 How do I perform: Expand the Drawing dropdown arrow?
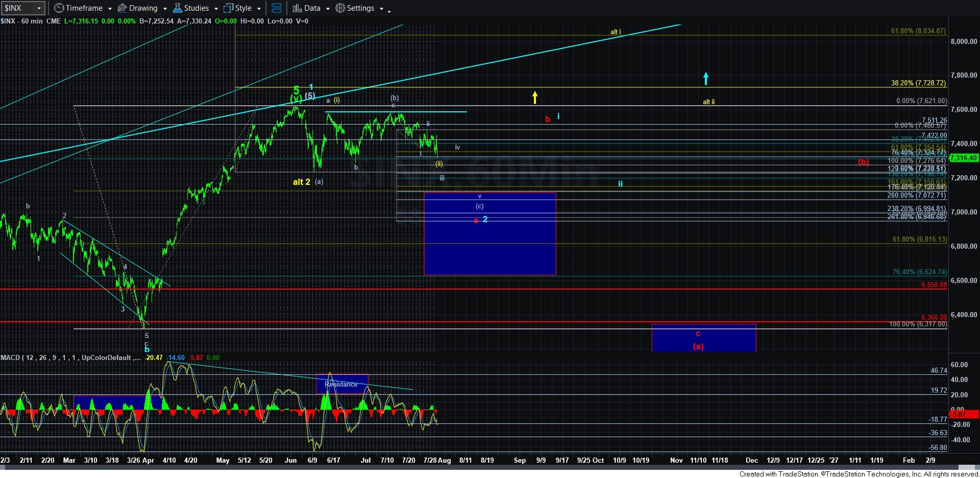(164, 9)
